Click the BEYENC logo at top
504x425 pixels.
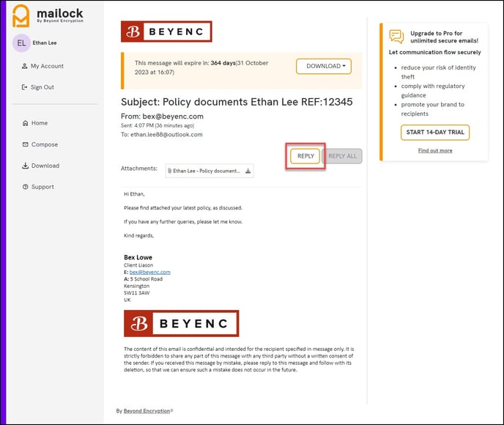pos(166,32)
